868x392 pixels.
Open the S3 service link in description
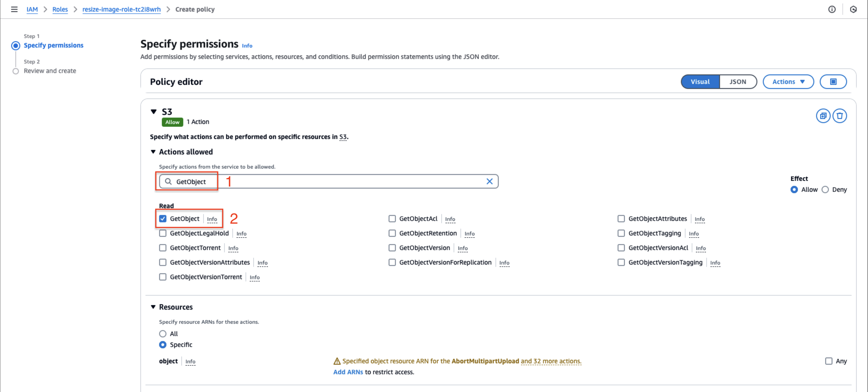click(343, 137)
